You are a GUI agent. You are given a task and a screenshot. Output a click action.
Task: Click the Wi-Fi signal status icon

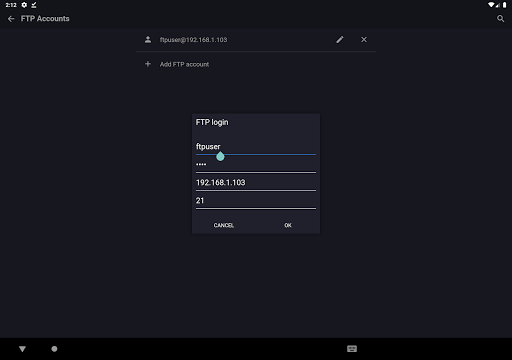(491, 5)
